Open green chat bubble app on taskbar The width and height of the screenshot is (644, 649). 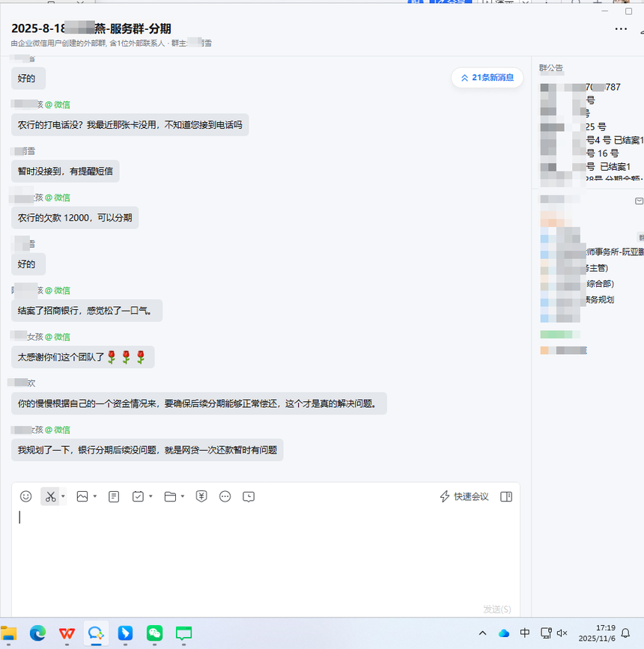coord(184,633)
